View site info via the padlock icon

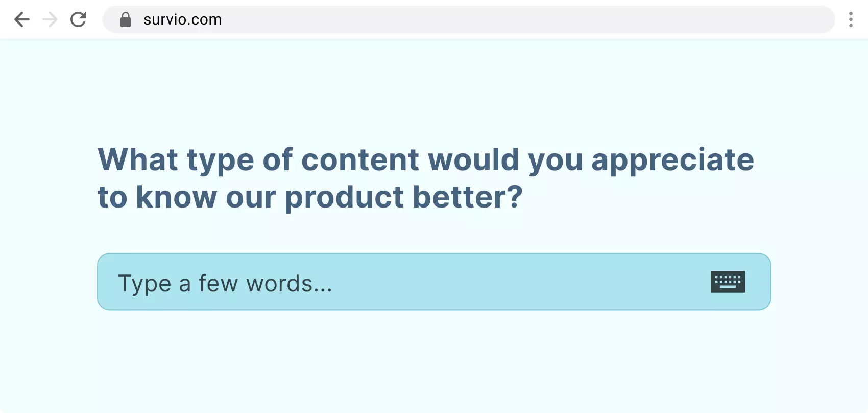[x=126, y=20]
